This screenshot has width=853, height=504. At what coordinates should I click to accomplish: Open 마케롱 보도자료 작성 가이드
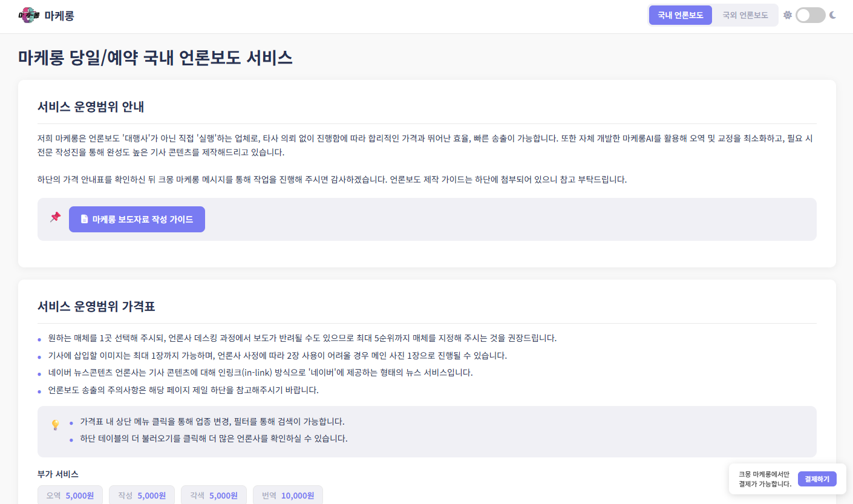tap(137, 219)
